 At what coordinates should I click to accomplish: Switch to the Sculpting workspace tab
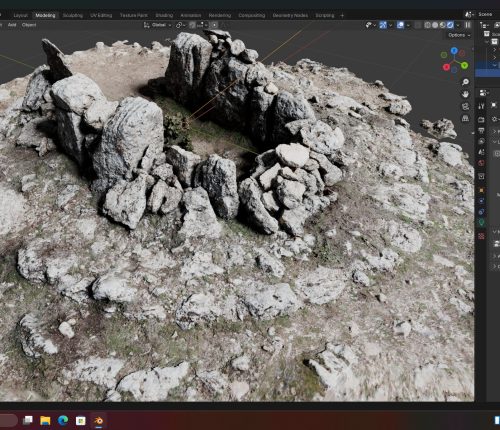click(x=73, y=15)
